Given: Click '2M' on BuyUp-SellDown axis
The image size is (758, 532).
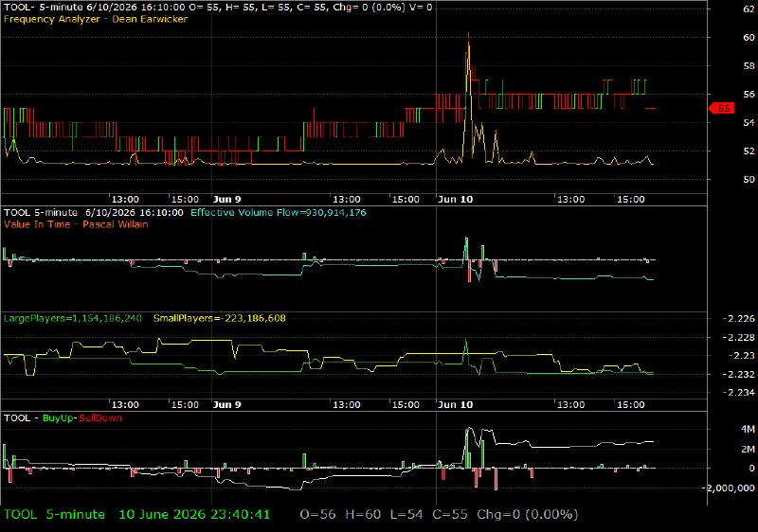Looking at the screenshot, I should click(748, 450).
